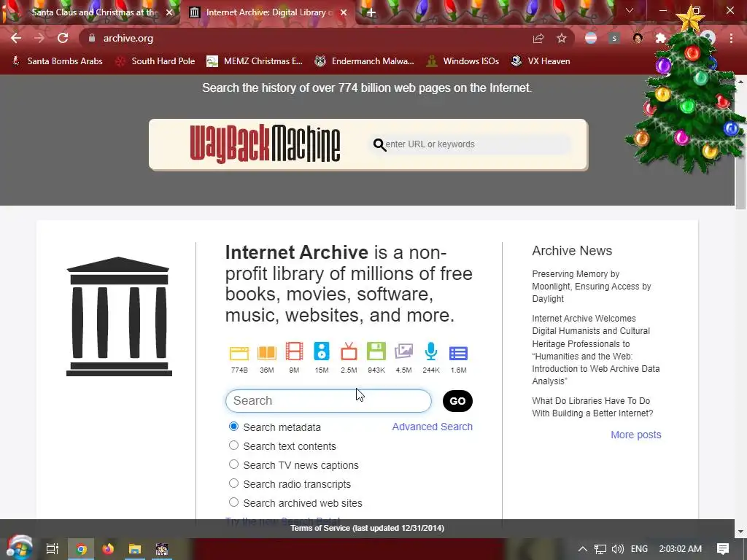Open the Windows ISOs bookmark

tap(462, 61)
